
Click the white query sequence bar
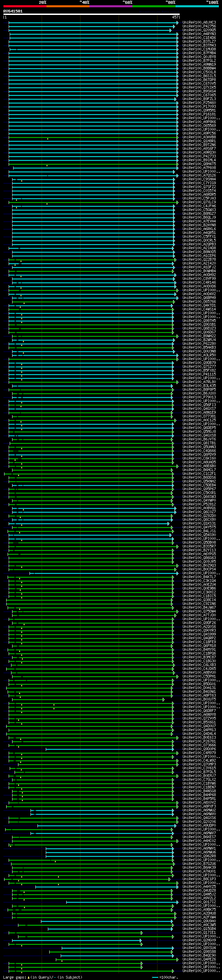click(92, 15)
